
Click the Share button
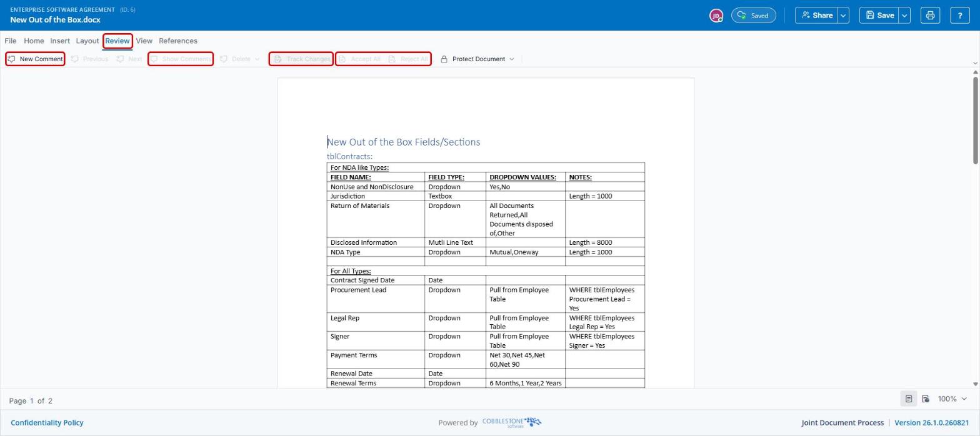point(816,15)
